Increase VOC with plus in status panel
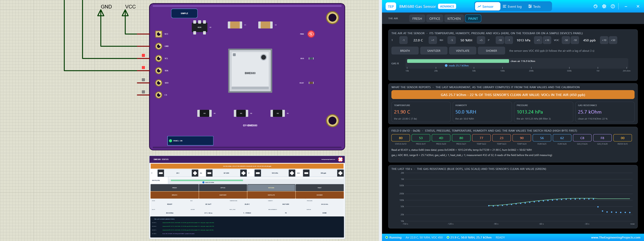This screenshot has width=644, height=241. 340,173
